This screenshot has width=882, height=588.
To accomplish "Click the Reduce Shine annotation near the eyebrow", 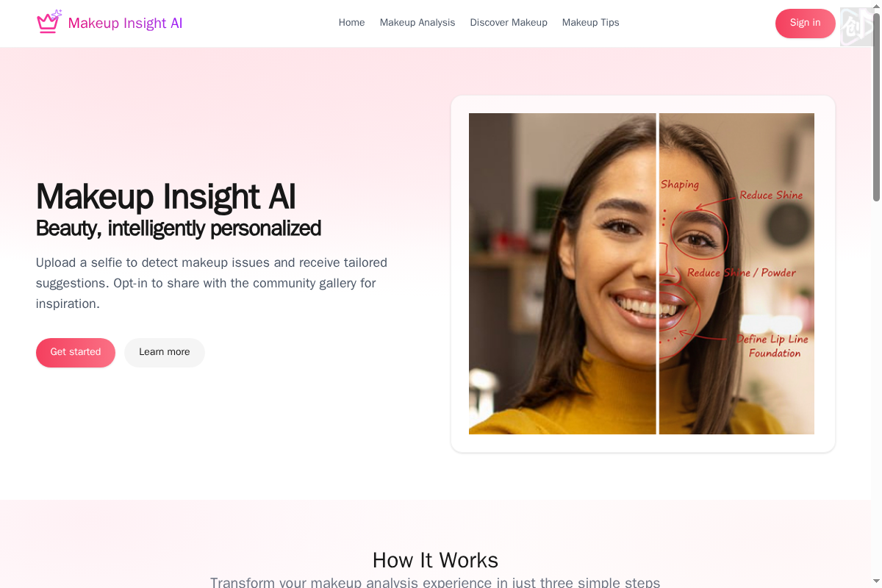I will [x=771, y=196].
